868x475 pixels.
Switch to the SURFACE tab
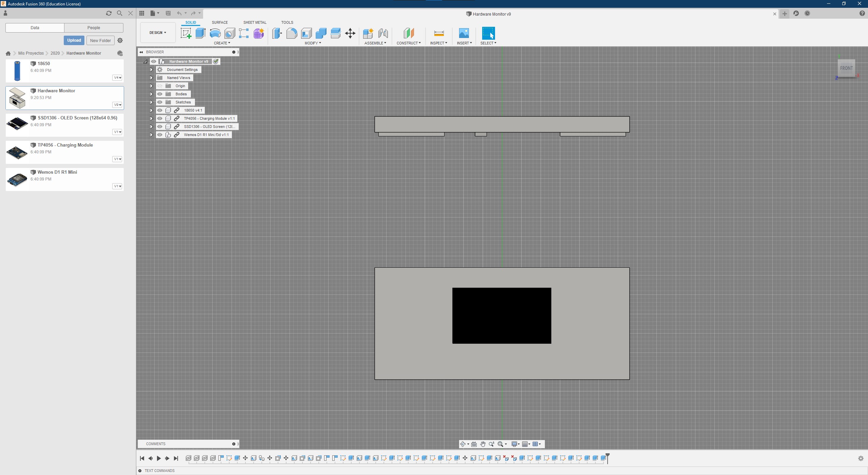pyautogui.click(x=220, y=22)
